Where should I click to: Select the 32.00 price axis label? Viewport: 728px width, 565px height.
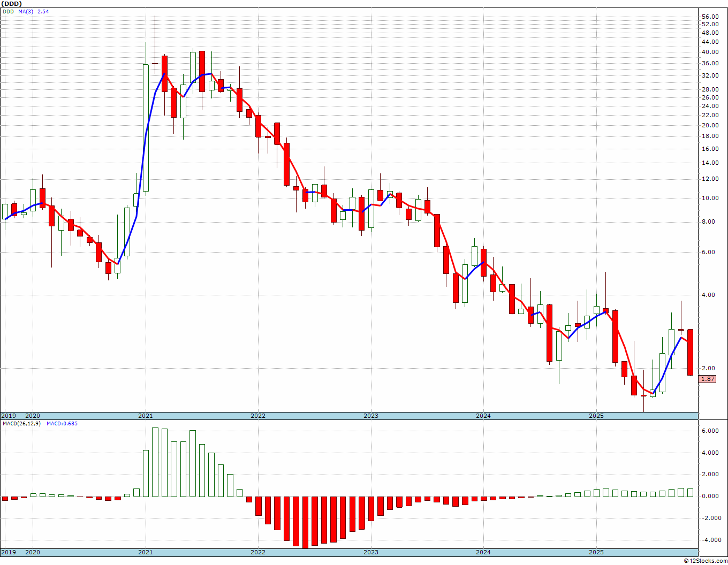(x=710, y=75)
